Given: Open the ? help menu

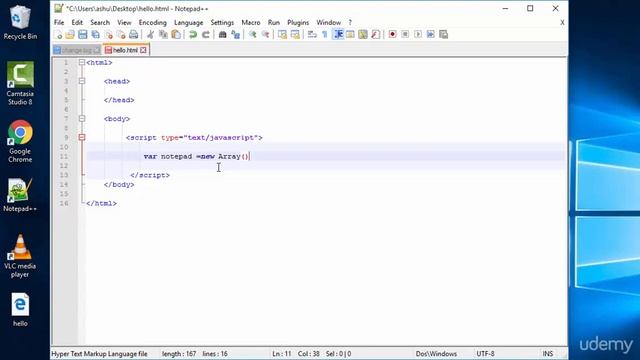Looking at the screenshot, I should [x=350, y=22].
